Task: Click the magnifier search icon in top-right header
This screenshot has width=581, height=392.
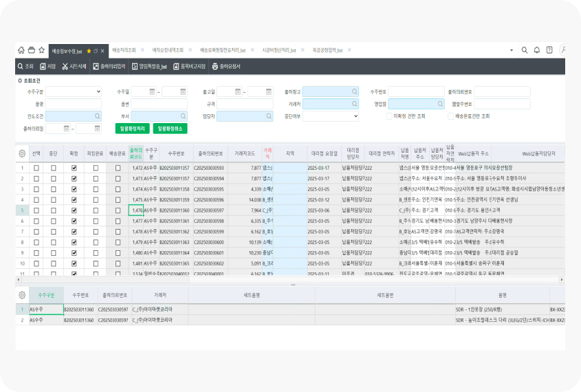Action: click(x=524, y=50)
